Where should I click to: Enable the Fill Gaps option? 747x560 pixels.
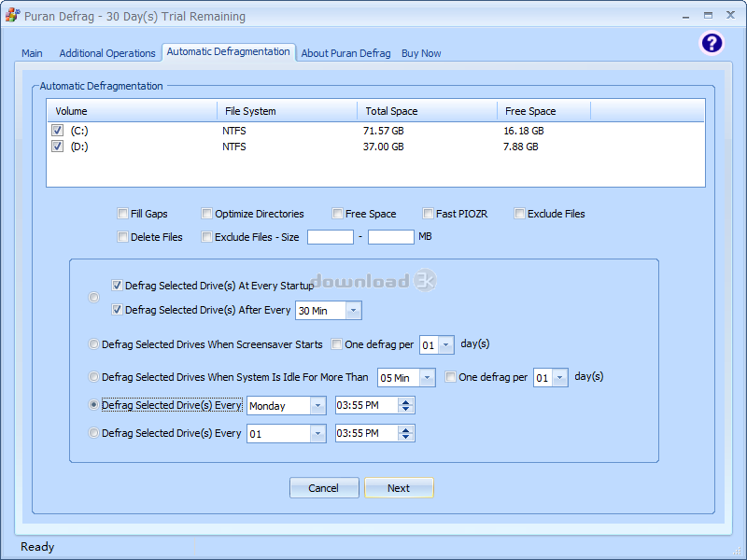click(x=123, y=214)
